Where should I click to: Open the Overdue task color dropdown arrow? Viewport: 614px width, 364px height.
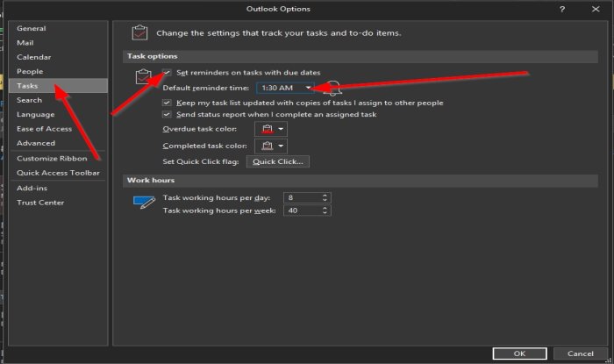281,129
